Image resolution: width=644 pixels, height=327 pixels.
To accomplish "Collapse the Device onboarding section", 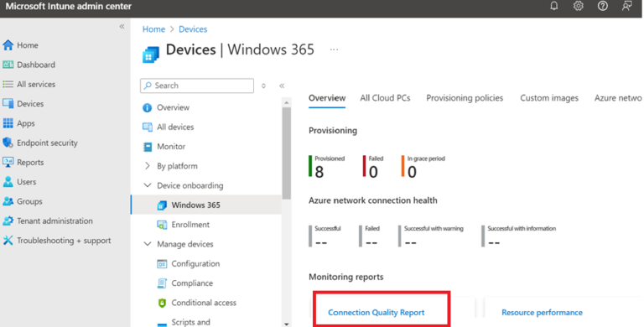I will click(147, 185).
